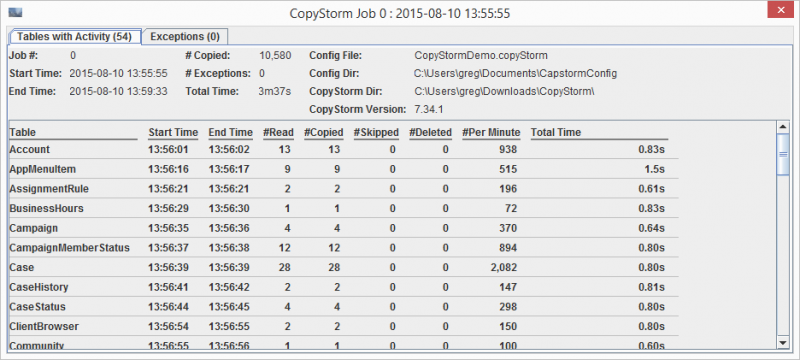Select the CaseHistory table row
Screen dimensions: 800x360
(344, 287)
